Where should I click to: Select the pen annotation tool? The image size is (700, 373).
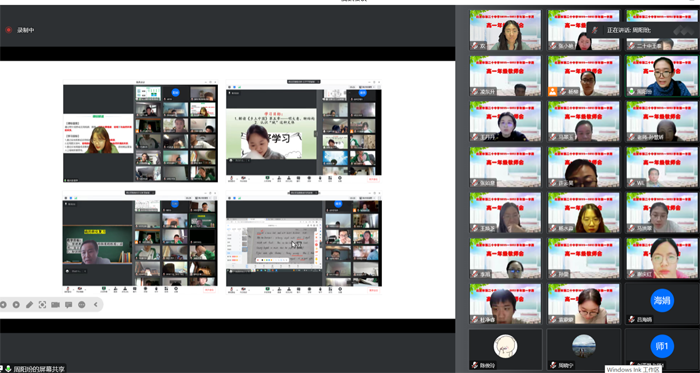tap(29, 305)
